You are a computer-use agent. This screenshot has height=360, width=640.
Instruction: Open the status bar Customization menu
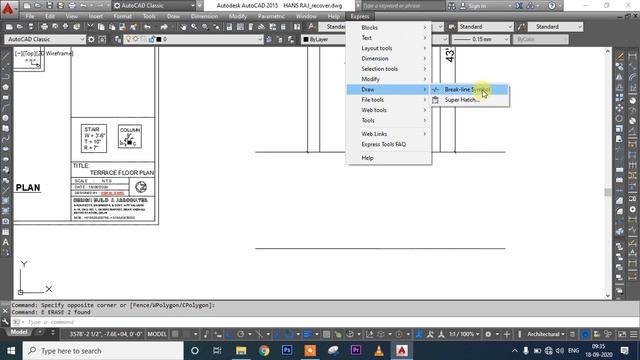click(634, 334)
